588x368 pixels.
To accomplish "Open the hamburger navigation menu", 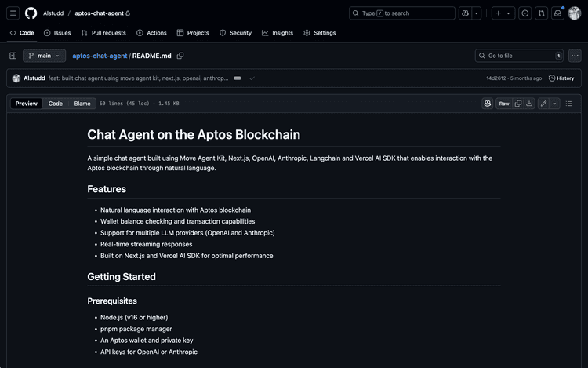I will (13, 13).
